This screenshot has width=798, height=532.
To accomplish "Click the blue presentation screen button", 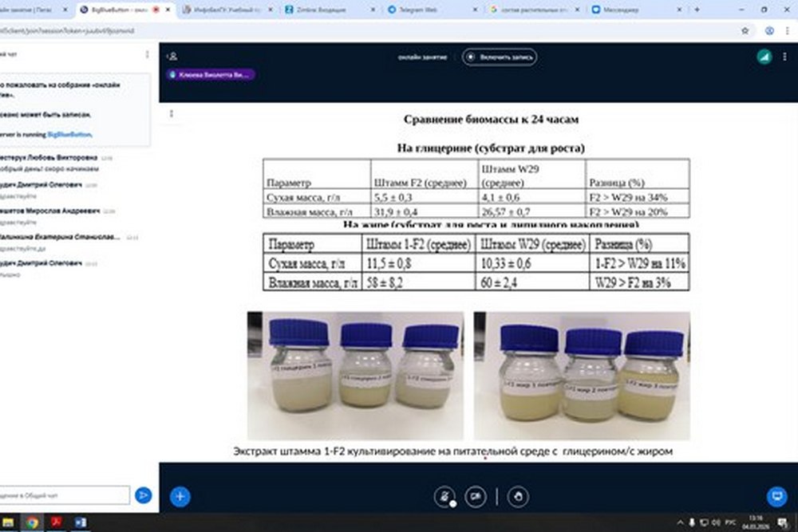I will pos(776,496).
